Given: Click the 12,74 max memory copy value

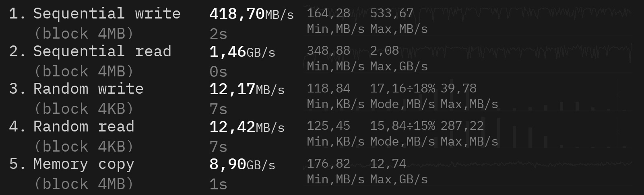Looking at the screenshot, I should 388,163.
